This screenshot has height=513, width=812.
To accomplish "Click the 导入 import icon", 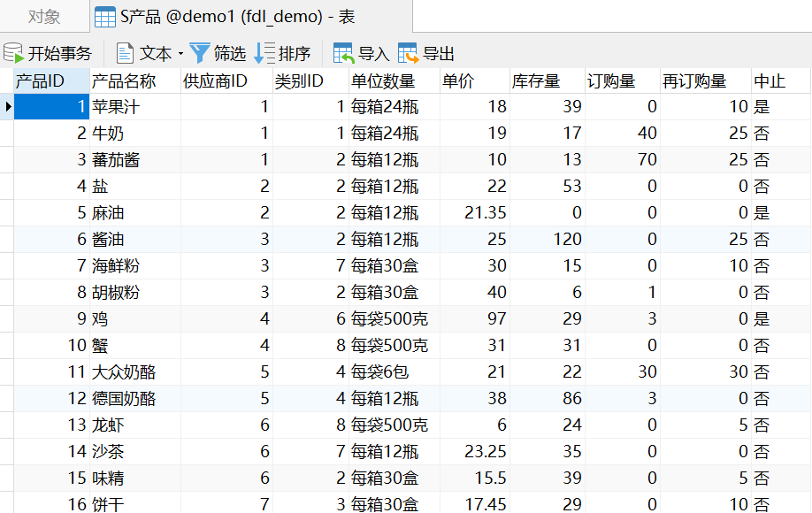I will pos(343,54).
